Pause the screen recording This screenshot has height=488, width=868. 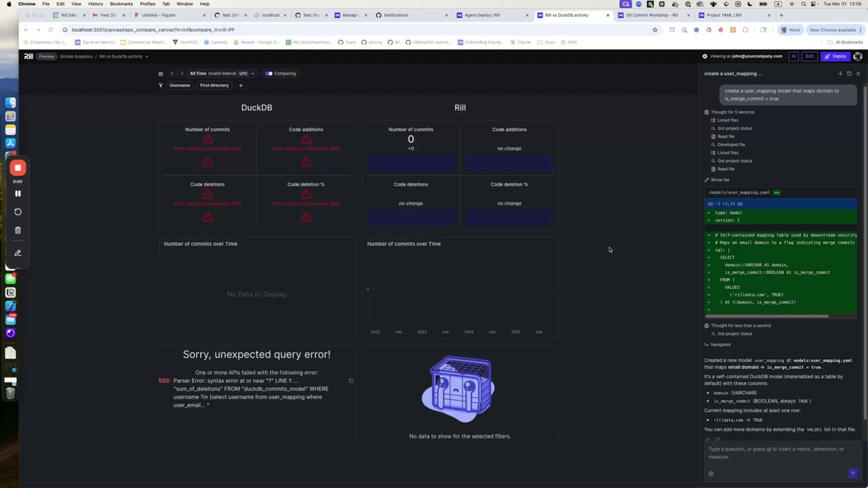click(x=18, y=193)
